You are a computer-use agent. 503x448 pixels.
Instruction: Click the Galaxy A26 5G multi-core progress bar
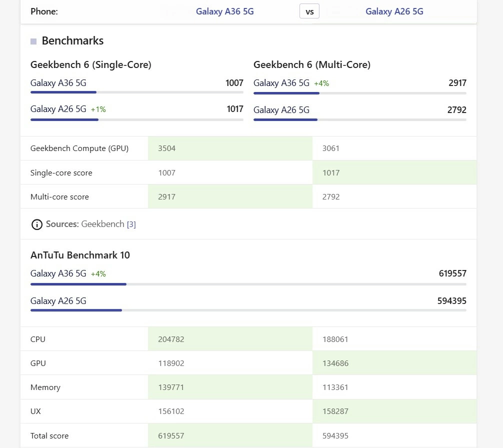(x=359, y=119)
